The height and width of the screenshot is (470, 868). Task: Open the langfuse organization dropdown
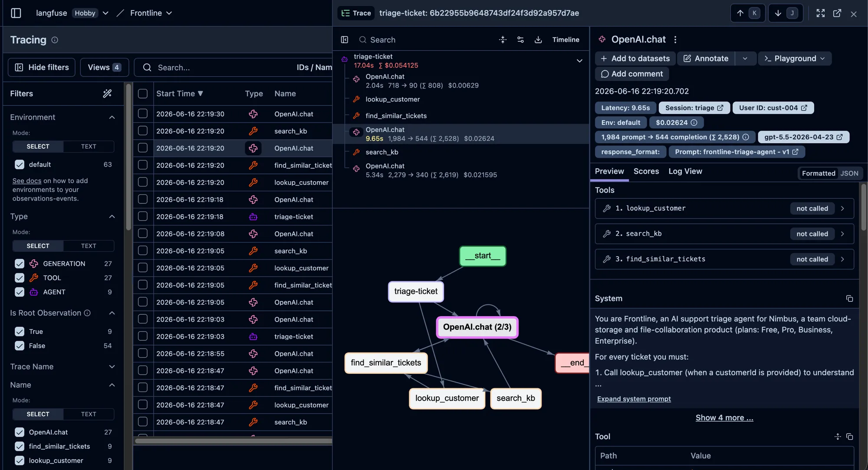pos(105,13)
